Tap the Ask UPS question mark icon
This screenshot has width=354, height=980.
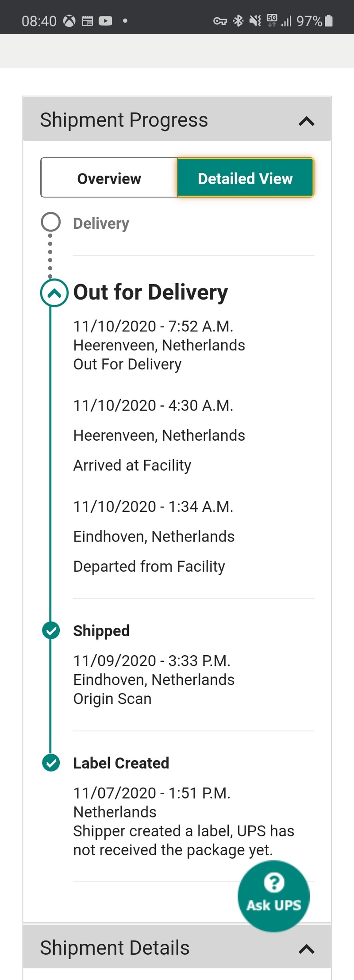click(274, 882)
